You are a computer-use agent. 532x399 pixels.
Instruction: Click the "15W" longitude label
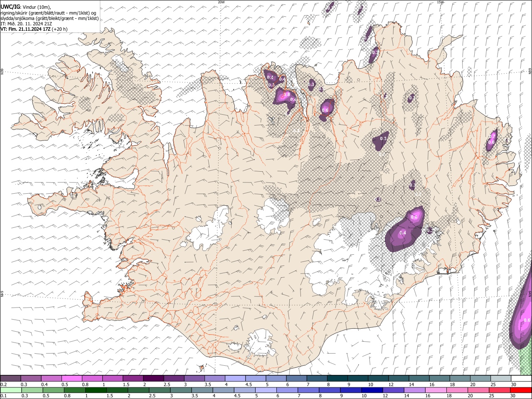(x=440, y=2)
